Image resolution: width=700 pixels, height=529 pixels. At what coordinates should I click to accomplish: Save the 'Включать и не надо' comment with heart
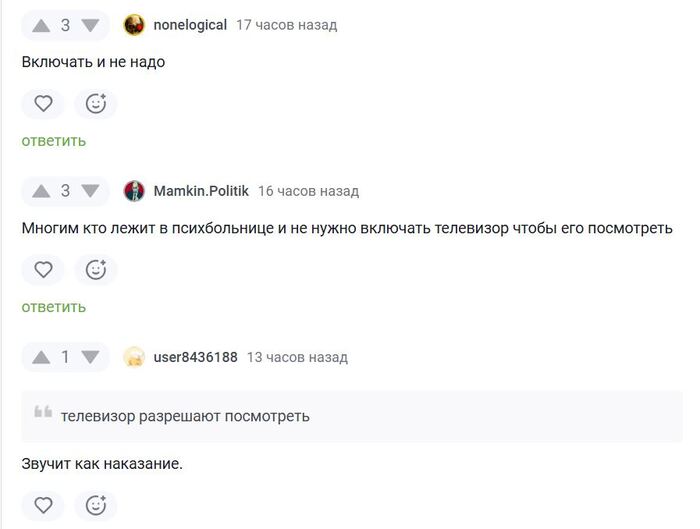click(x=43, y=103)
